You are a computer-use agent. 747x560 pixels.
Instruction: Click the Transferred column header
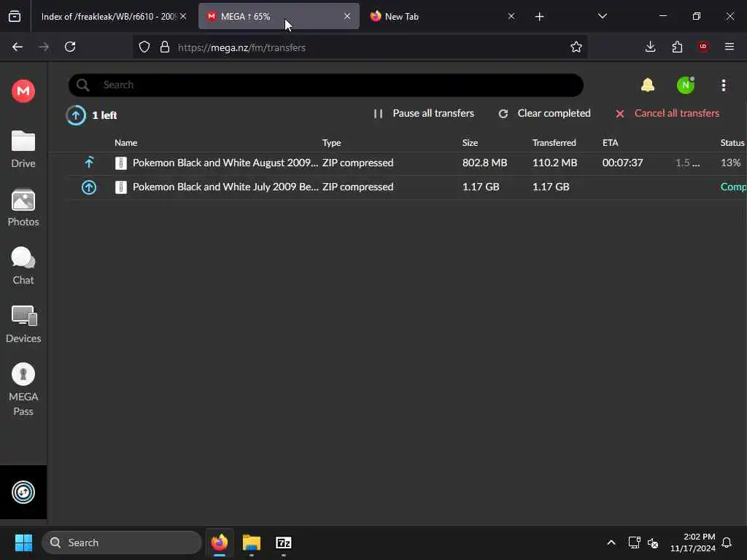(554, 142)
